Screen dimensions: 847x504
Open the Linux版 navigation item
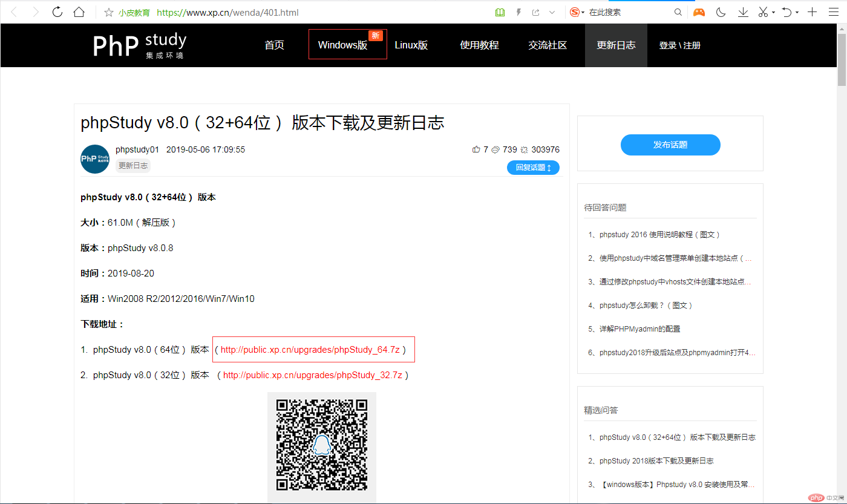coord(411,45)
